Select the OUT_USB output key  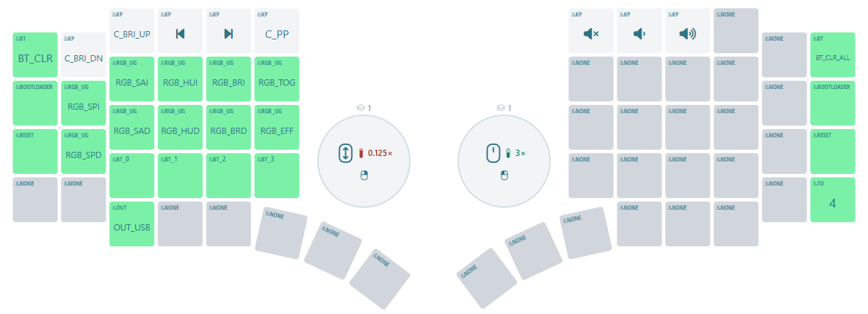click(x=132, y=224)
